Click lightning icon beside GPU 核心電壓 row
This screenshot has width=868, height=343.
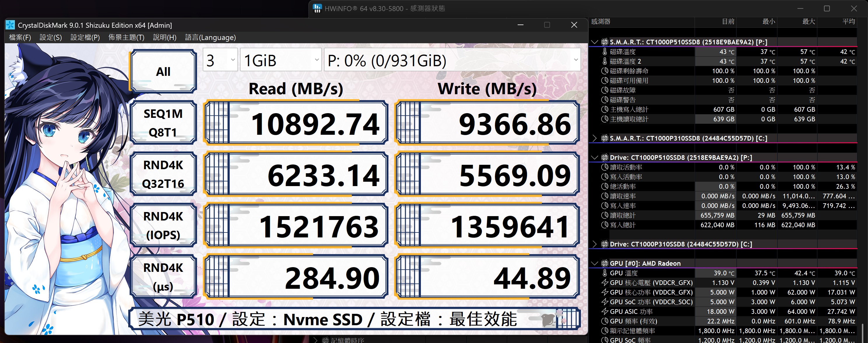[x=605, y=283]
